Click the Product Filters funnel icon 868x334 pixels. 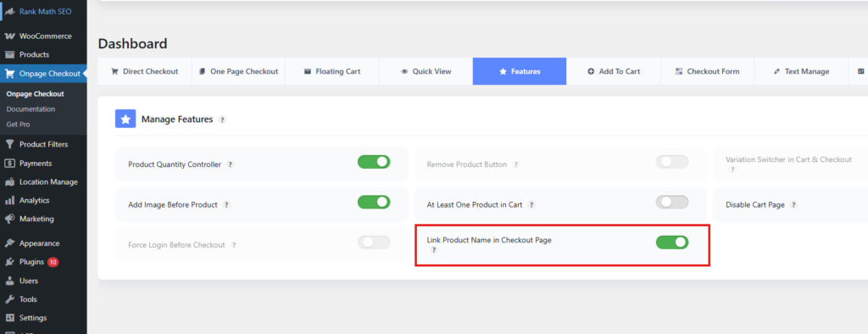[x=9, y=145]
